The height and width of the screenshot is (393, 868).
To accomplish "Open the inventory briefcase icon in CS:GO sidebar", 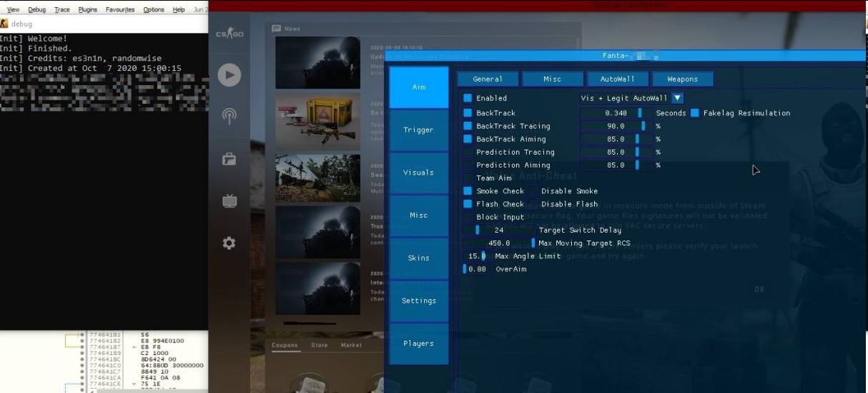I will [230, 159].
